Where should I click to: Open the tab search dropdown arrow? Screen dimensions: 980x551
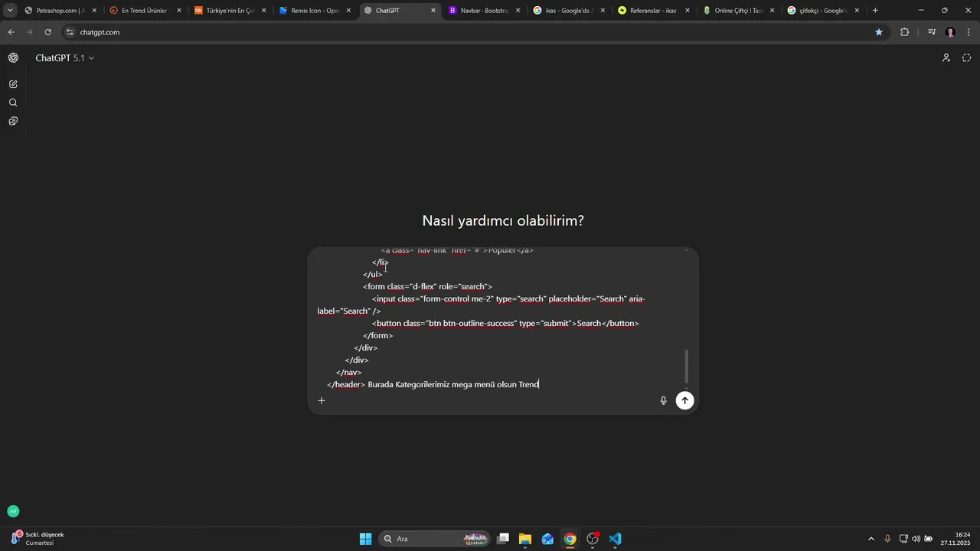[10, 11]
